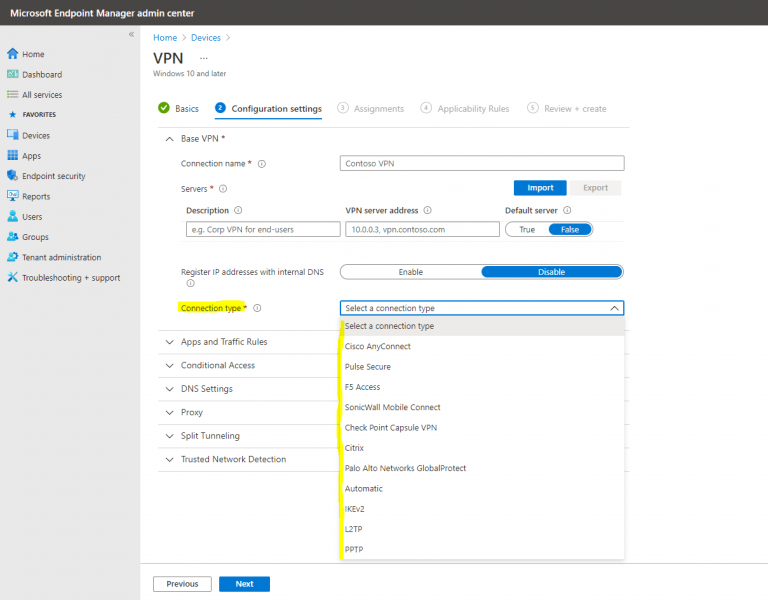
Task: Collapse the sidebar with double-chevron icon
Action: (131, 34)
